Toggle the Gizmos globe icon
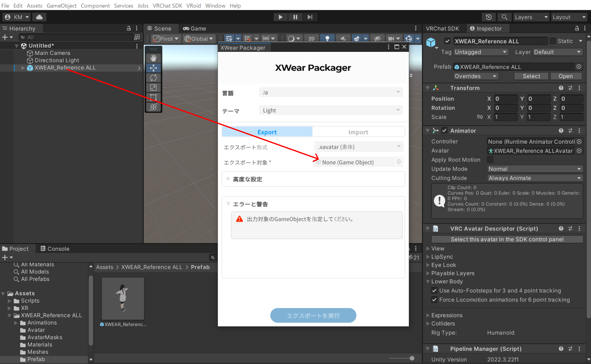The width and height of the screenshot is (591, 364). pyautogui.click(x=409, y=39)
